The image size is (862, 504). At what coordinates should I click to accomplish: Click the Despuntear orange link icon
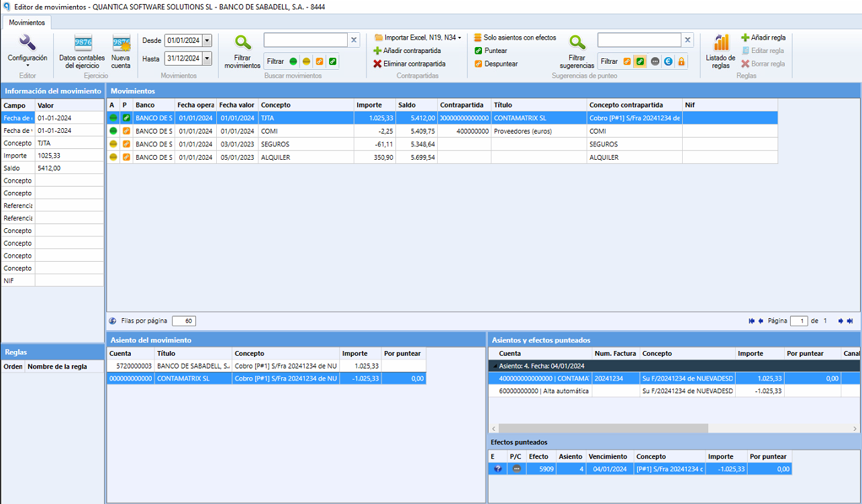pos(478,64)
